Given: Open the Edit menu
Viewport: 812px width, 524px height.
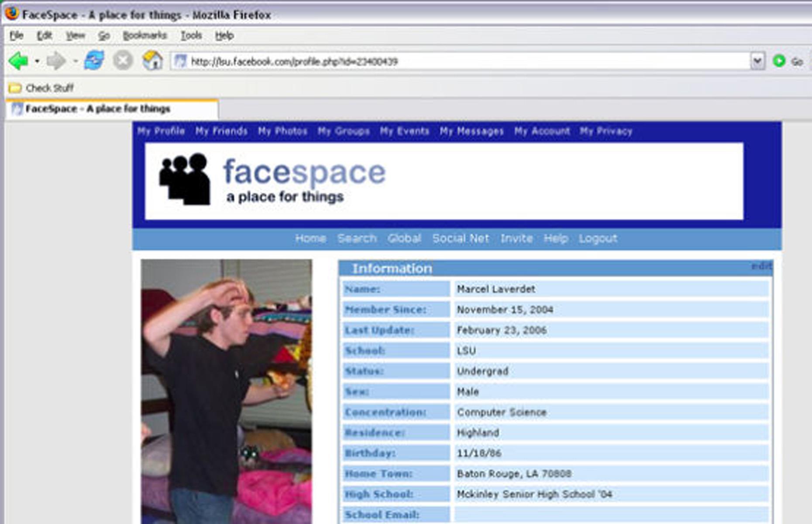Looking at the screenshot, I should coord(44,35).
